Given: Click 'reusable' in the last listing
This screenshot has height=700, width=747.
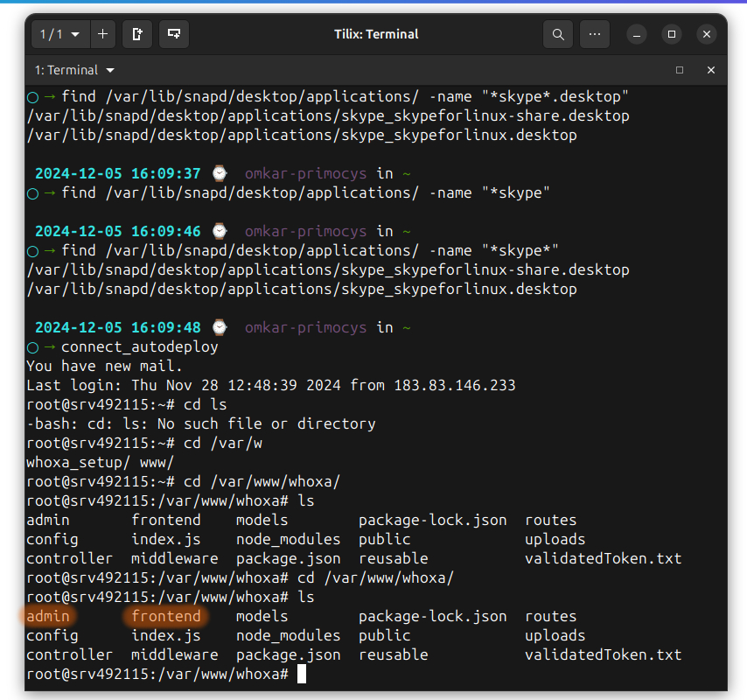Looking at the screenshot, I should (x=393, y=654).
